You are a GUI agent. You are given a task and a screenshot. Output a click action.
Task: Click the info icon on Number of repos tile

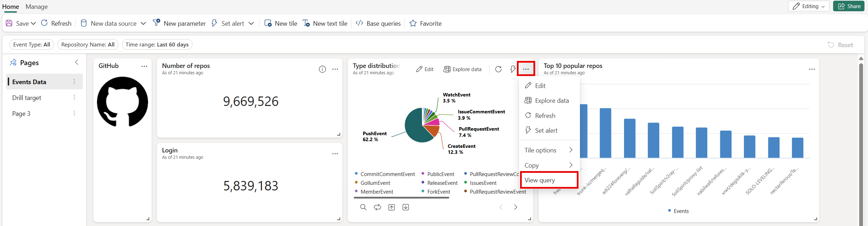point(322,69)
